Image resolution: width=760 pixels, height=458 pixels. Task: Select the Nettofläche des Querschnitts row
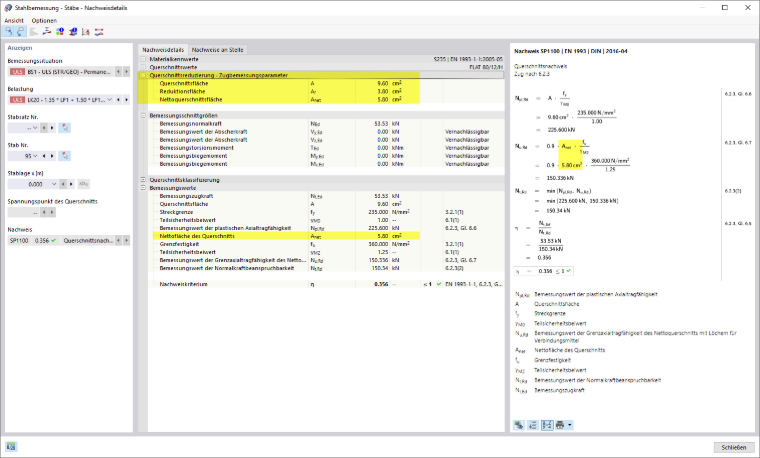326,236
